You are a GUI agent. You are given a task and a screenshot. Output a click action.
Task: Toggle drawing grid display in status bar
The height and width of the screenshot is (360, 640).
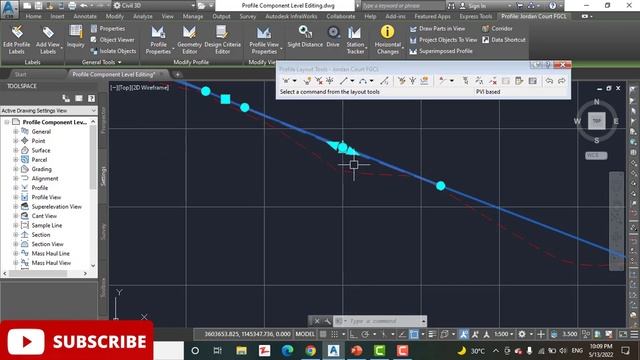323,334
